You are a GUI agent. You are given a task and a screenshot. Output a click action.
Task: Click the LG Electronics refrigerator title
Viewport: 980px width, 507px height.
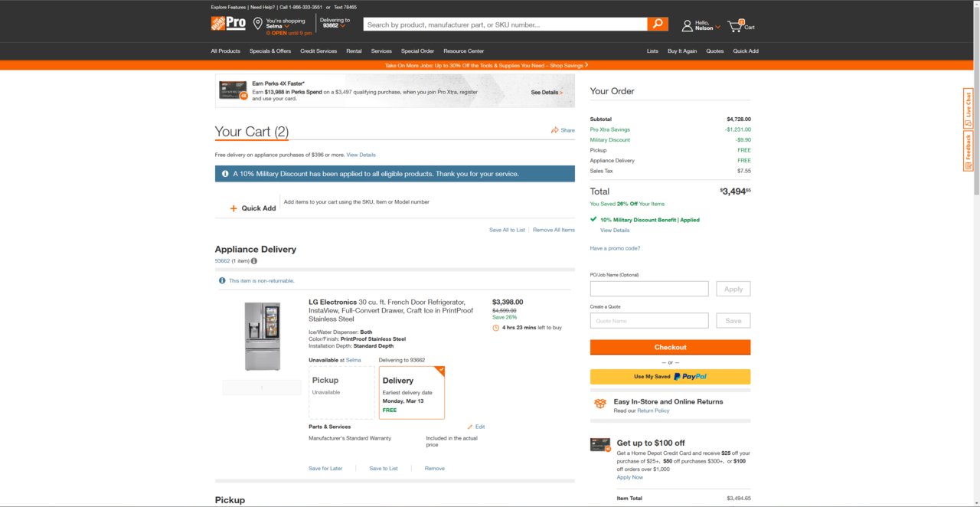[391, 310]
